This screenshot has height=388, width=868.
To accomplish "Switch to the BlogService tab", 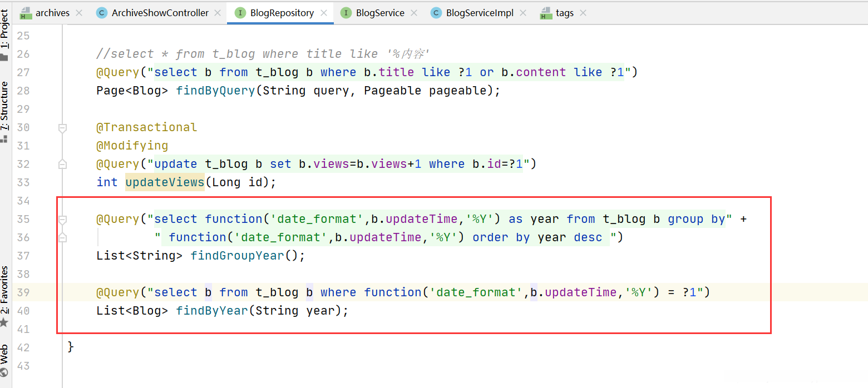I will pos(380,13).
